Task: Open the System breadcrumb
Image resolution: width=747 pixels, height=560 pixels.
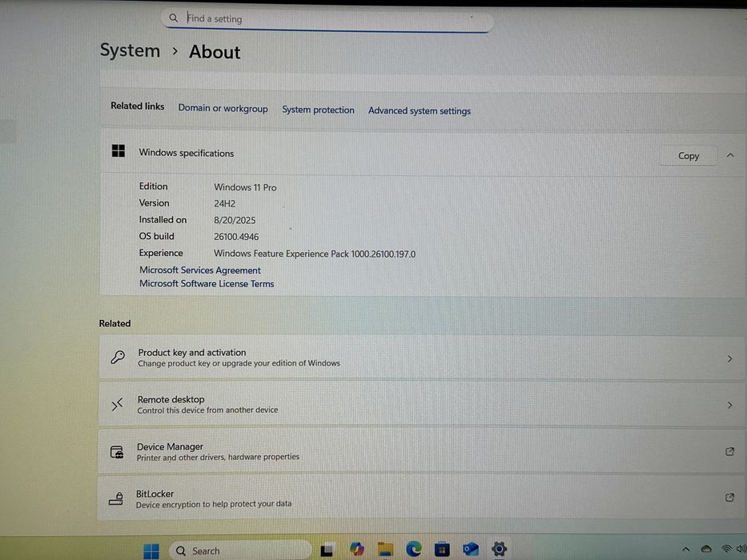Action: 130,50
